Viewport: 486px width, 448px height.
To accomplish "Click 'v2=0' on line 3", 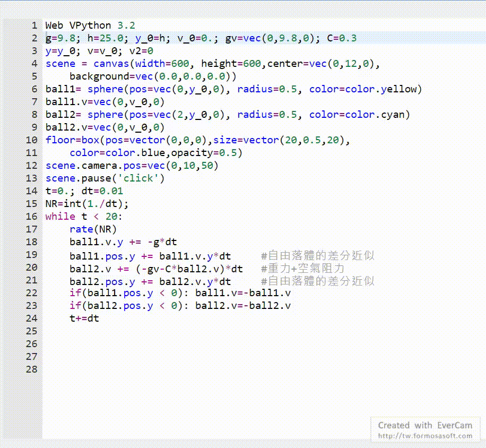I will pyautogui.click(x=141, y=51).
